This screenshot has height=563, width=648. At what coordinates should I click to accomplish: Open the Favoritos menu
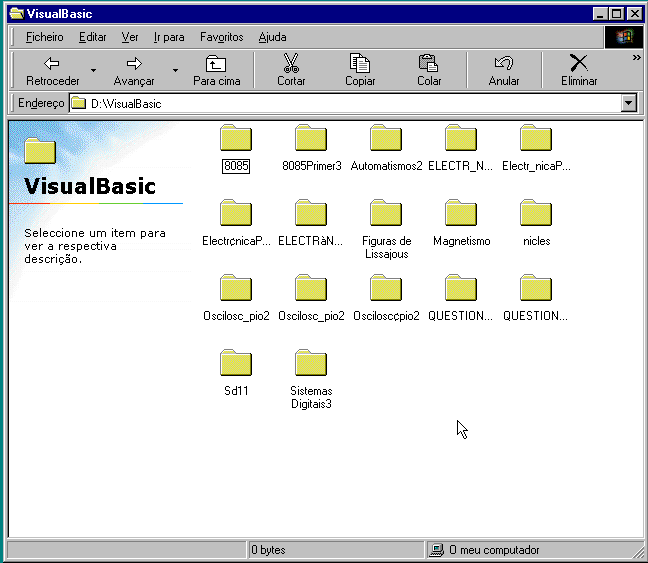[x=221, y=37]
